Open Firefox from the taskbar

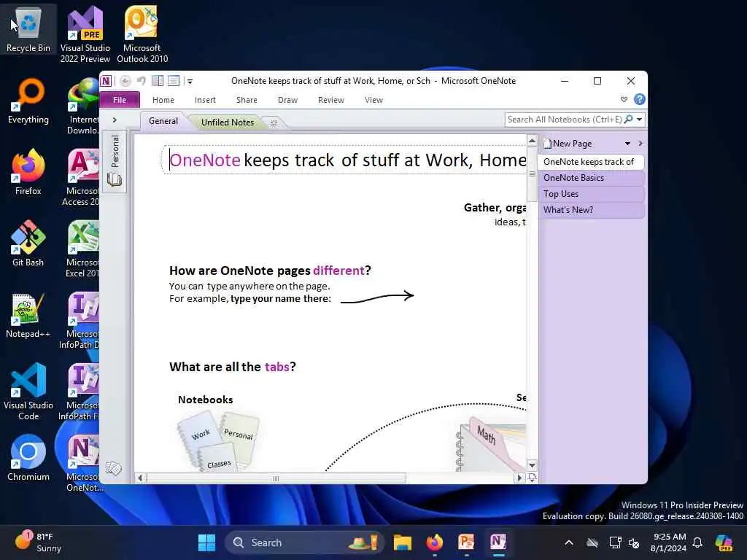435,542
